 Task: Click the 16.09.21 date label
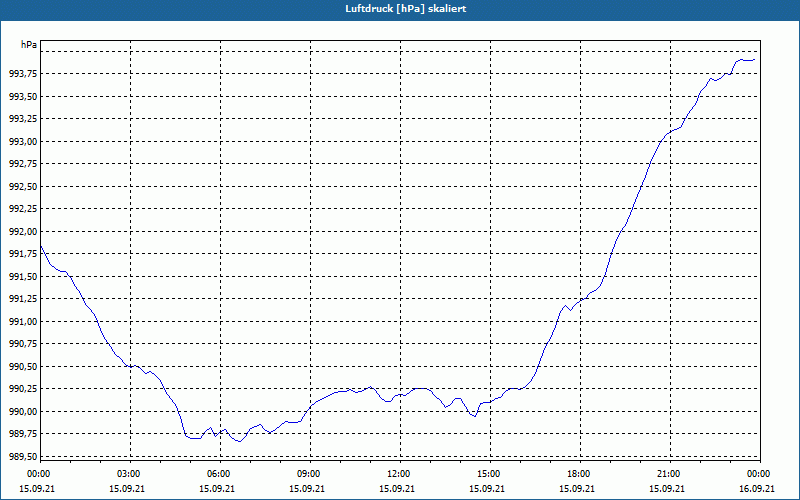[757, 488]
